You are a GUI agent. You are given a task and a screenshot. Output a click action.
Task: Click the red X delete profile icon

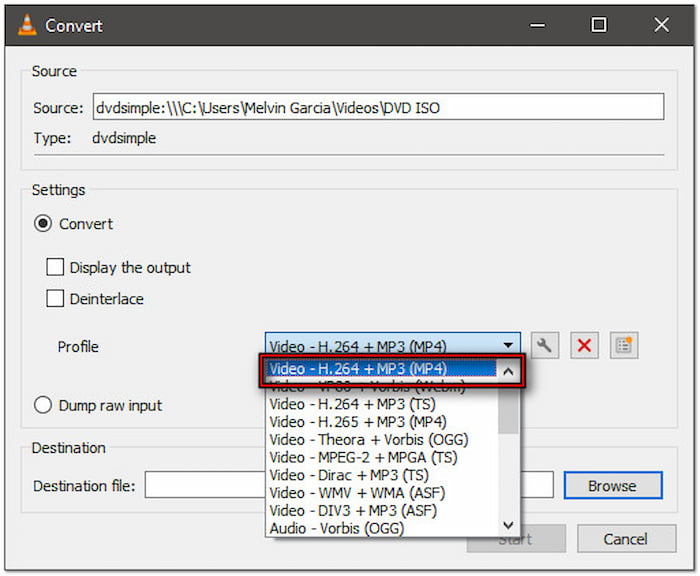tap(585, 346)
